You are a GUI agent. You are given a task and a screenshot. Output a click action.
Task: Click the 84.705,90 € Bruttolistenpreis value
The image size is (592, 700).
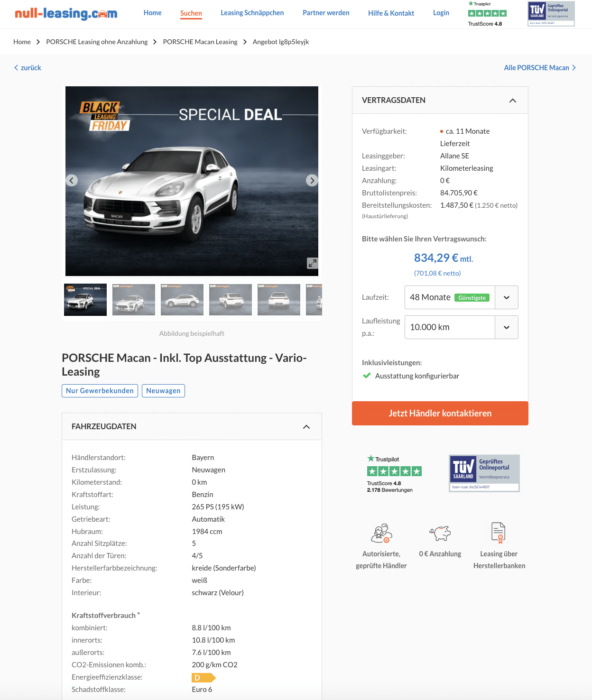(x=459, y=193)
